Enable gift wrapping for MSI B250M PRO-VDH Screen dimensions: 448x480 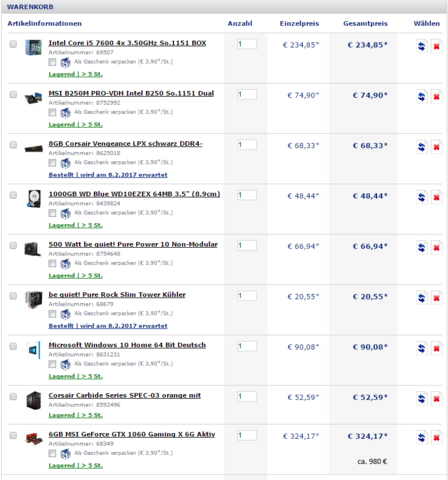[52, 112]
